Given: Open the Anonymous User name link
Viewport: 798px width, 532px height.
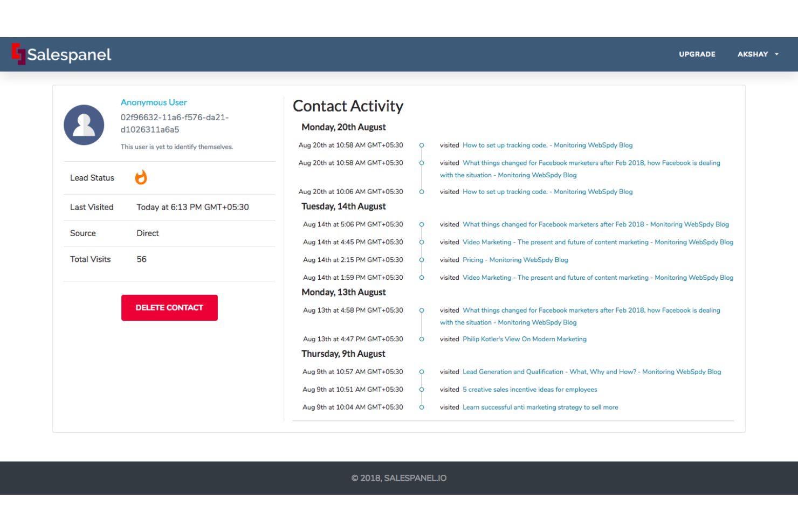Looking at the screenshot, I should pos(154,102).
